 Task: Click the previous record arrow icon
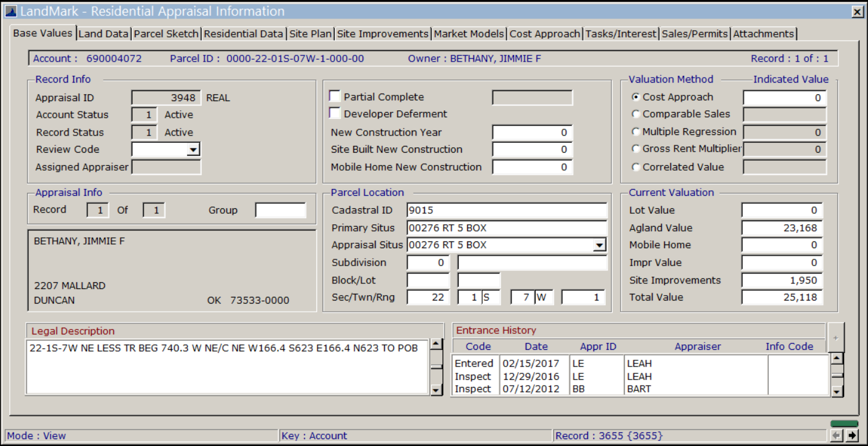pyautogui.click(x=837, y=436)
